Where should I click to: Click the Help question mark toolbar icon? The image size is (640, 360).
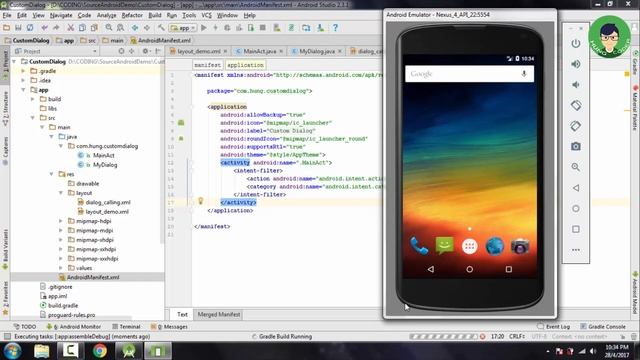pos(335,28)
